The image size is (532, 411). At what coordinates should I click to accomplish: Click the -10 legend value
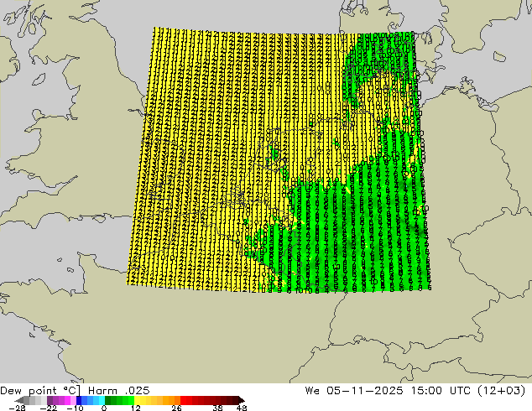pos(75,408)
